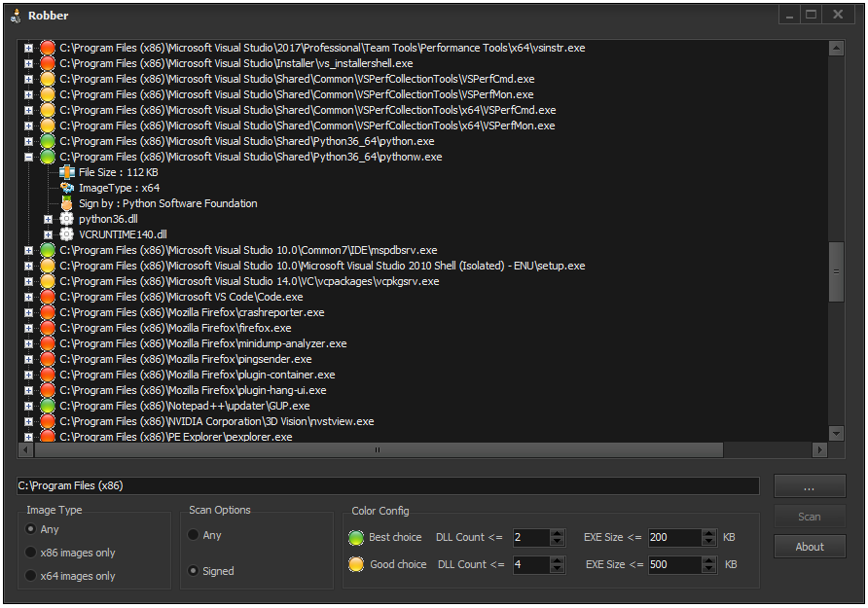Click the ImageType icon under pythonw.exe
The image size is (868, 608).
[x=67, y=188]
